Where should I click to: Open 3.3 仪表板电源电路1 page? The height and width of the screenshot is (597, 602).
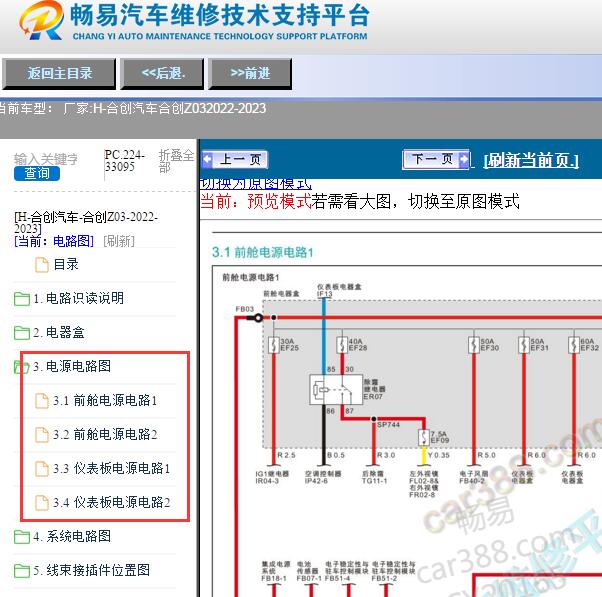[x=112, y=468]
